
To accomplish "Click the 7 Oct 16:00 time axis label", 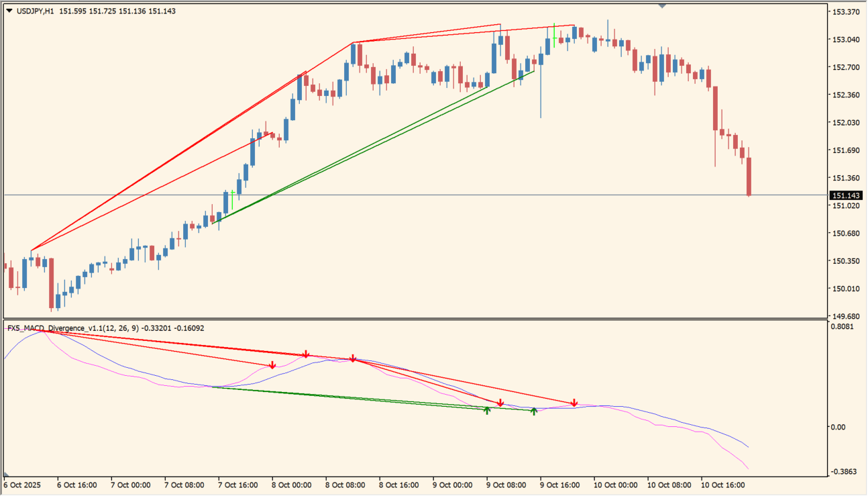I will point(239,485).
